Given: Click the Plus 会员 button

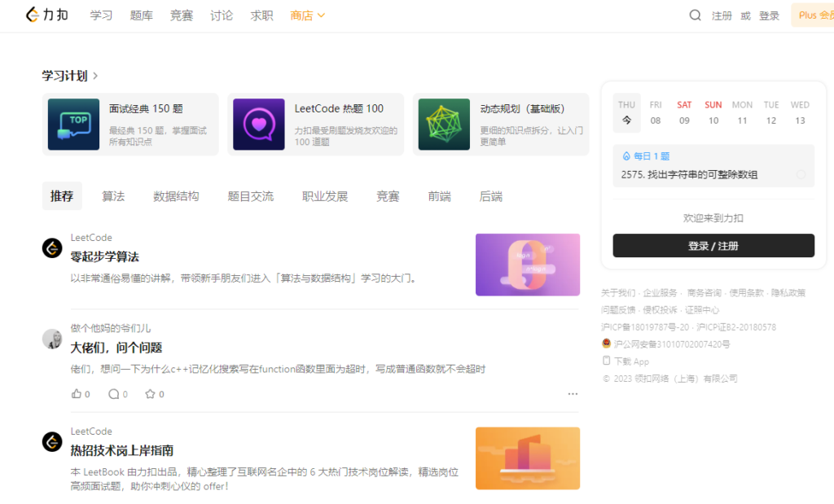Looking at the screenshot, I should 813,15.
